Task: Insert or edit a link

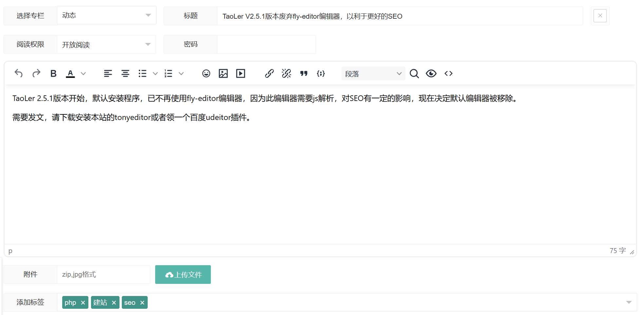Action: (269, 73)
